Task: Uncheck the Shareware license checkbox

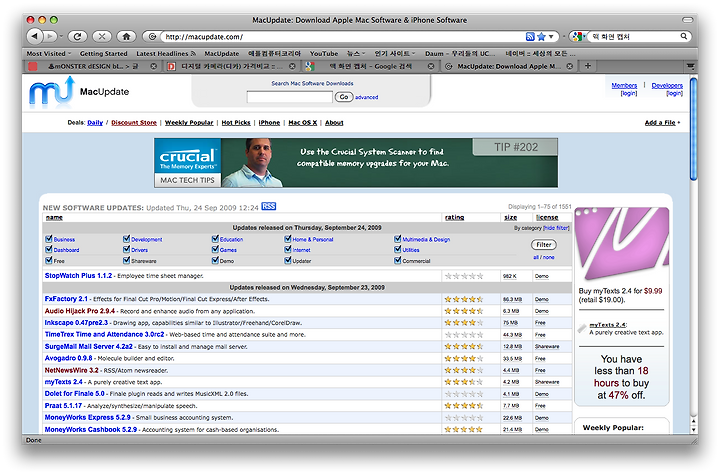Action: tap(126, 260)
